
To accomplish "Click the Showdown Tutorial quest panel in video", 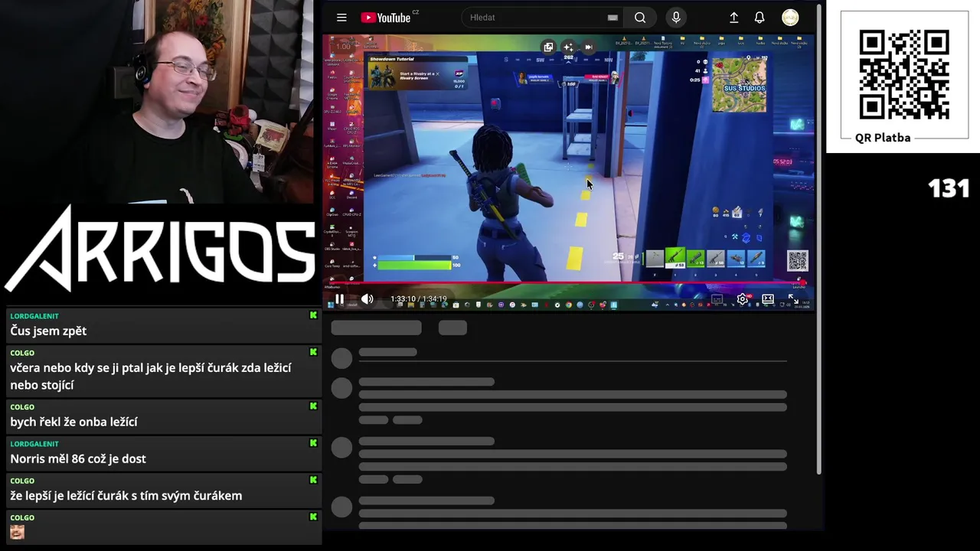I will pos(417,73).
